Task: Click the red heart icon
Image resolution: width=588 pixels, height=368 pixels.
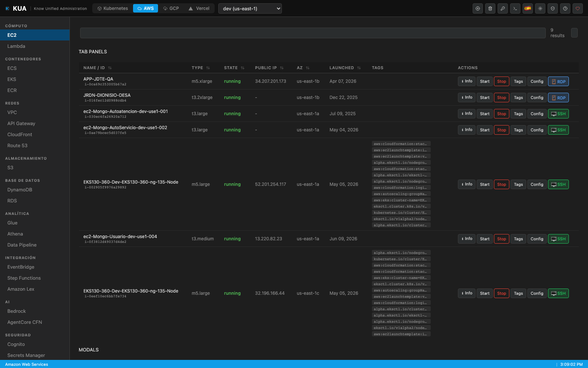Action: point(578,8)
